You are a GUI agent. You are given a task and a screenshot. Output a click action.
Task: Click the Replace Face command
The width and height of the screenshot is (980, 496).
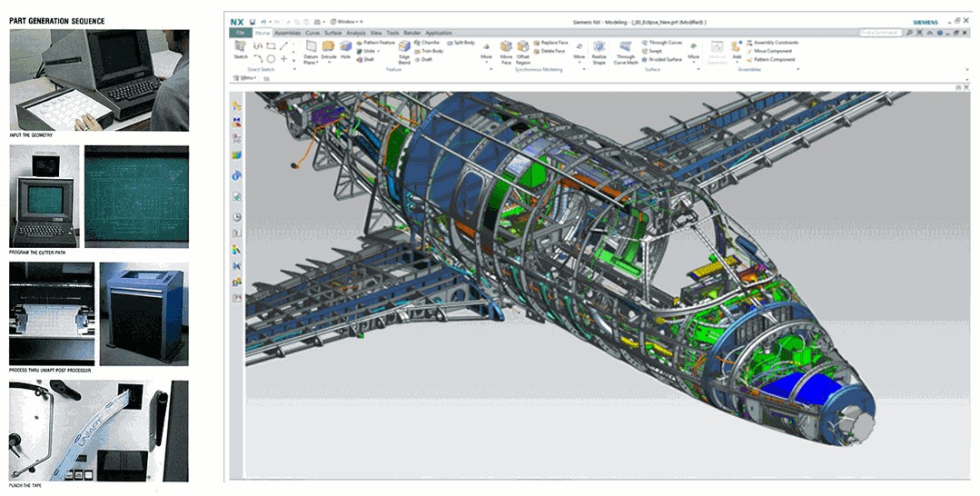pyautogui.click(x=550, y=43)
